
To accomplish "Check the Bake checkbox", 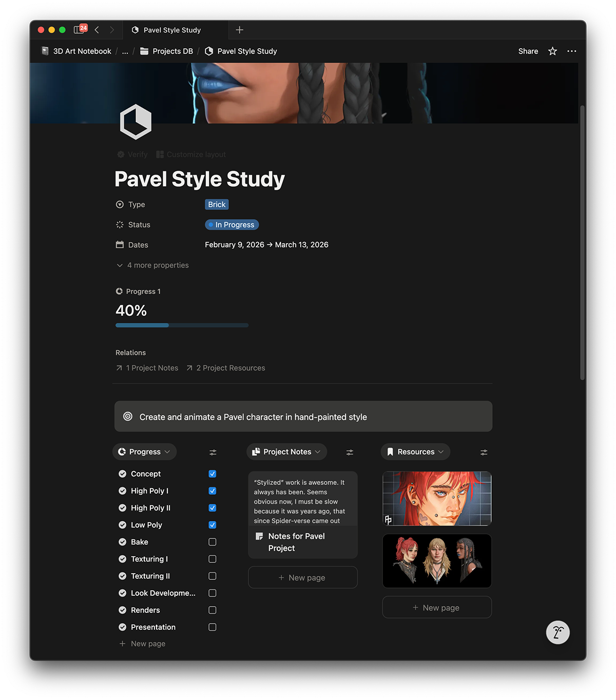I will pyautogui.click(x=213, y=542).
